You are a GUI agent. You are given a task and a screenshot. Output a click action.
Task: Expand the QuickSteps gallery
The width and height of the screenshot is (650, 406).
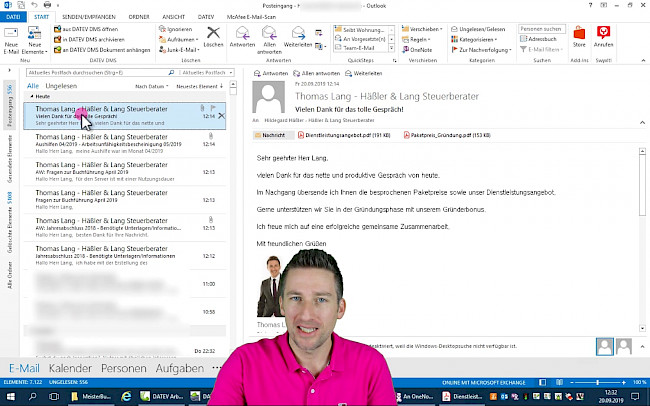pyautogui.click(x=391, y=48)
